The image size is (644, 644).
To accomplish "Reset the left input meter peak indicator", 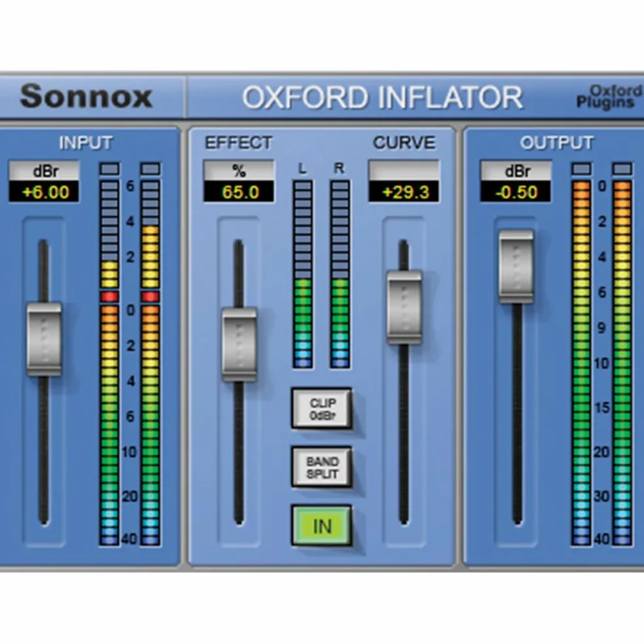I will pyautogui.click(x=110, y=170).
